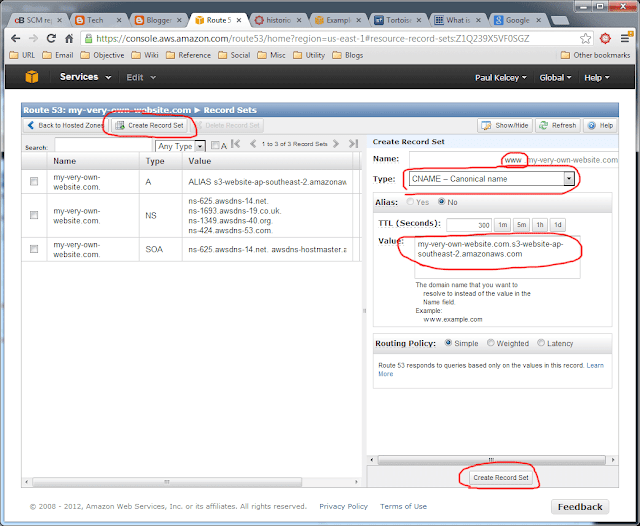Screen dimensions: 640x526
Task: Choose Latency routing policy
Action: pyautogui.click(x=541, y=343)
